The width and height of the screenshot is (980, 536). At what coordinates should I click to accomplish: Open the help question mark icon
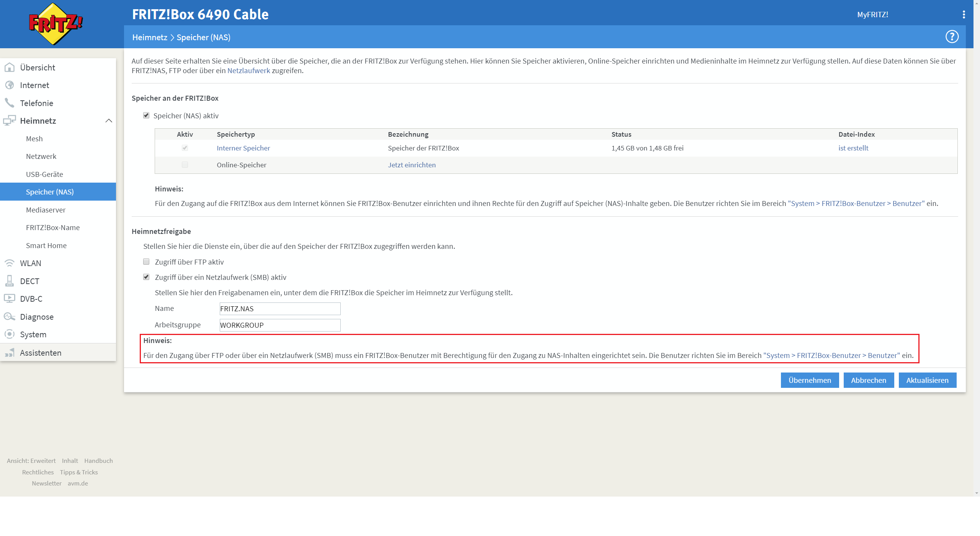tap(952, 37)
